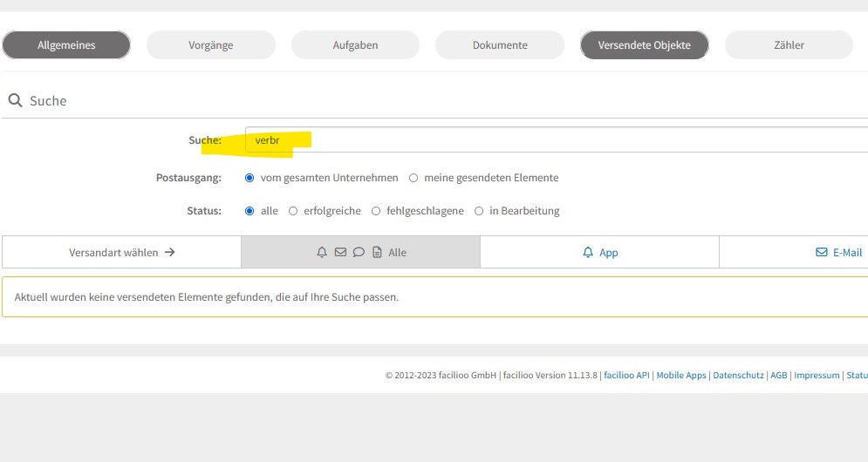Click the arrow next to Versandart wählen
The height and width of the screenshot is (462, 868).
[170, 252]
